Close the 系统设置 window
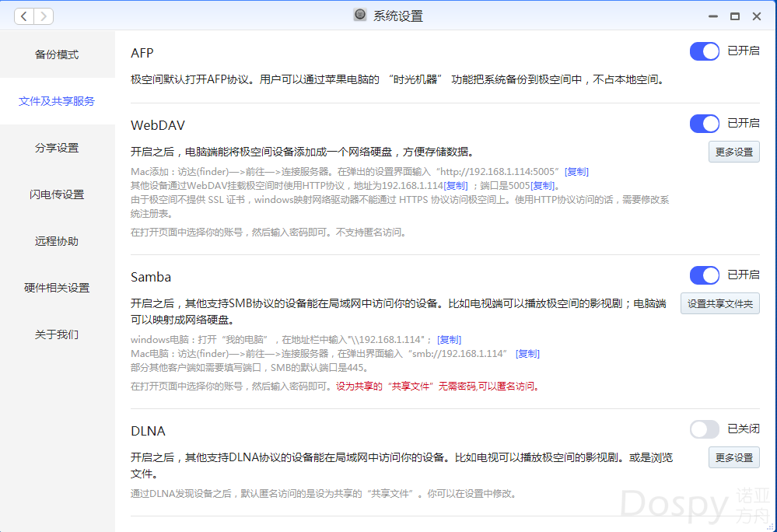 point(756,16)
